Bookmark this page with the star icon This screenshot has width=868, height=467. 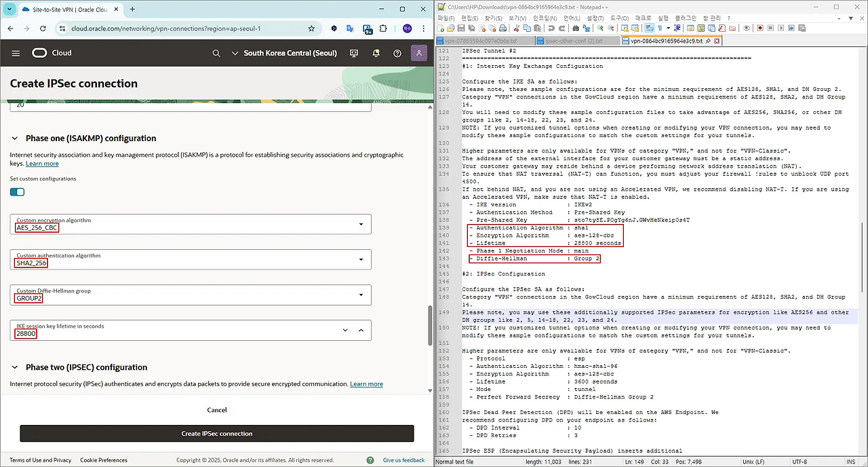pos(311,29)
